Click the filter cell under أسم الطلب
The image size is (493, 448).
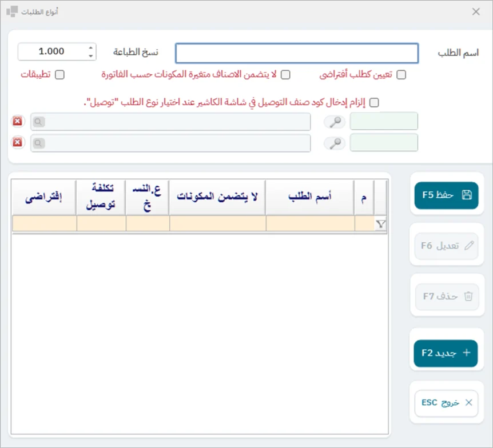[310, 223]
